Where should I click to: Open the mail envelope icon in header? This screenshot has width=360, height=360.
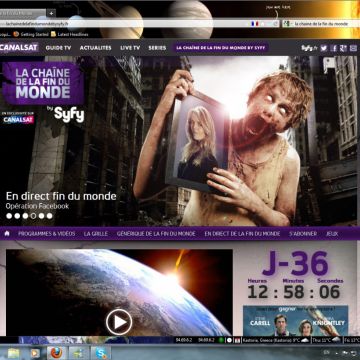click(353, 48)
